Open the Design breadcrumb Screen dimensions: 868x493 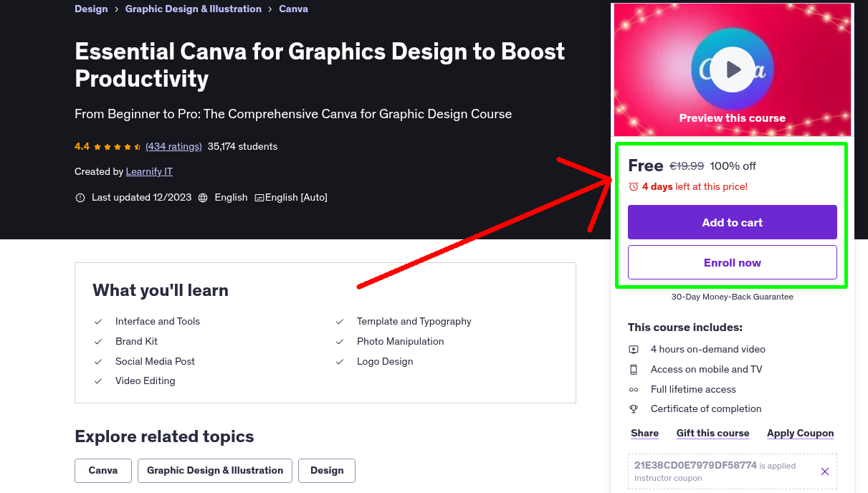[x=91, y=9]
